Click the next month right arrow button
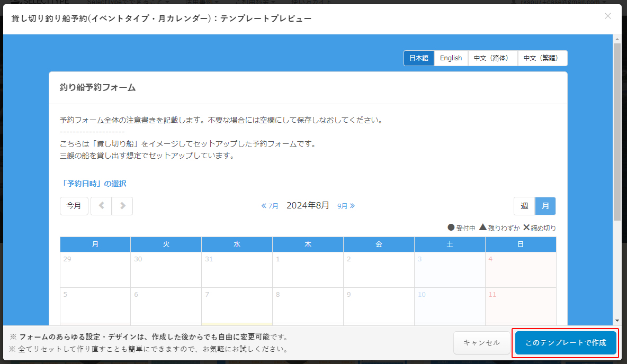The width and height of the screenshot is (627, 364). [122, 206]
